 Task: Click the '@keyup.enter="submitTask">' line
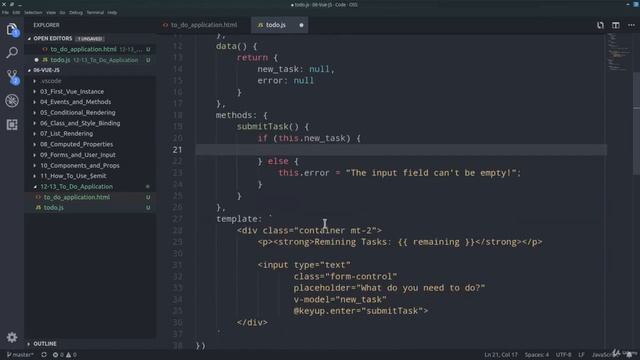[x=361, y=311]
